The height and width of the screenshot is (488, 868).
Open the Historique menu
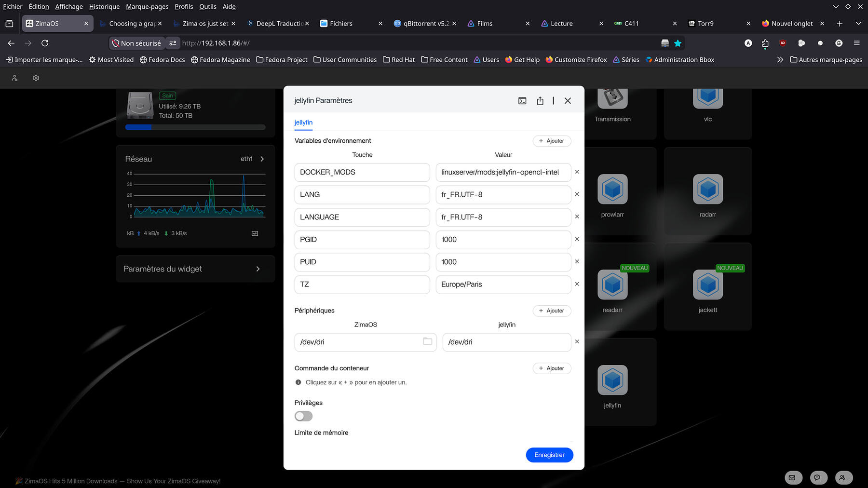[104, 7]
